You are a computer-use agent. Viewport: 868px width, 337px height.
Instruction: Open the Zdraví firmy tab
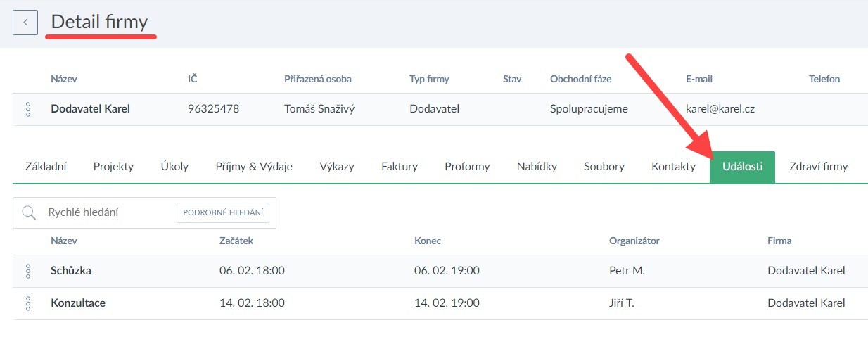pyautogui.click(x=819, y=167)
